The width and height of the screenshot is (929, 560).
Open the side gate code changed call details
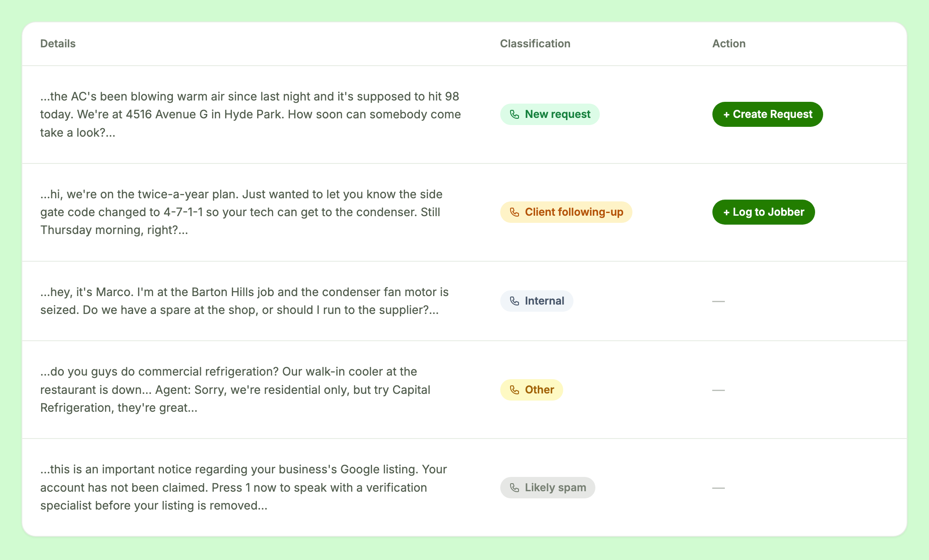click(241, 212)
